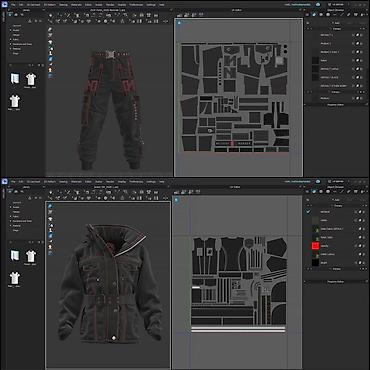The image size is (370, 370).
Task: Click checkmark beside first fabric in bottom window
Action: point(308,212)
